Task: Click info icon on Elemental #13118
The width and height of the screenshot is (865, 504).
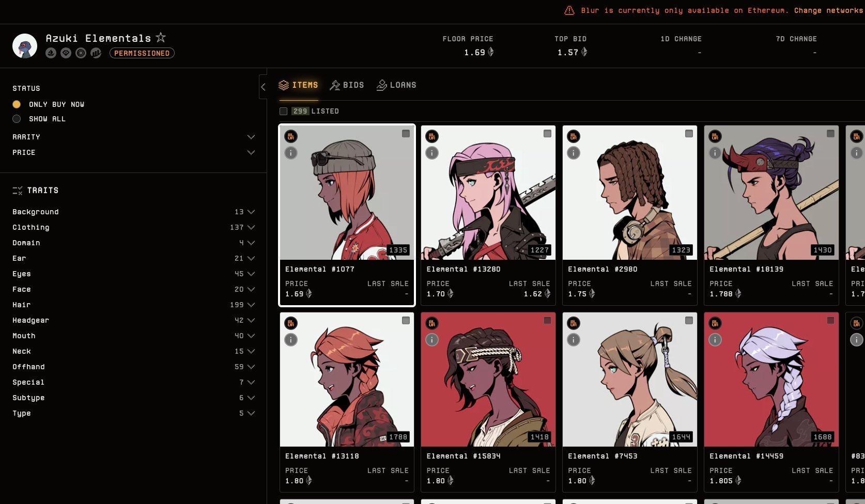Action: tap(291, 340)
